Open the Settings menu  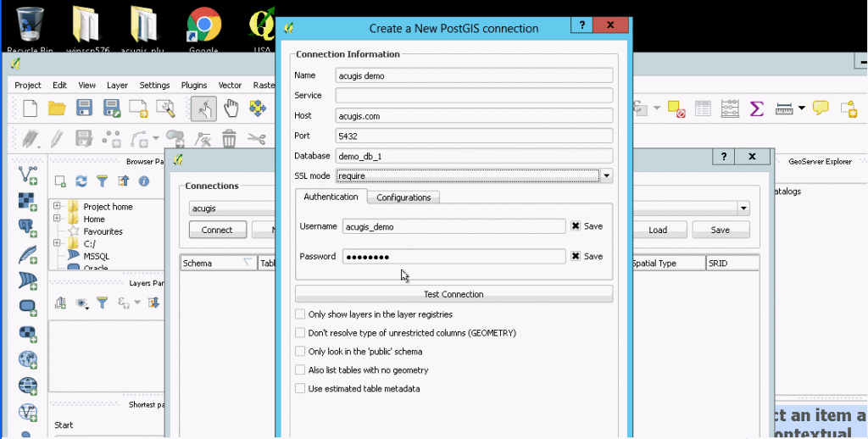tap(154, 86)
